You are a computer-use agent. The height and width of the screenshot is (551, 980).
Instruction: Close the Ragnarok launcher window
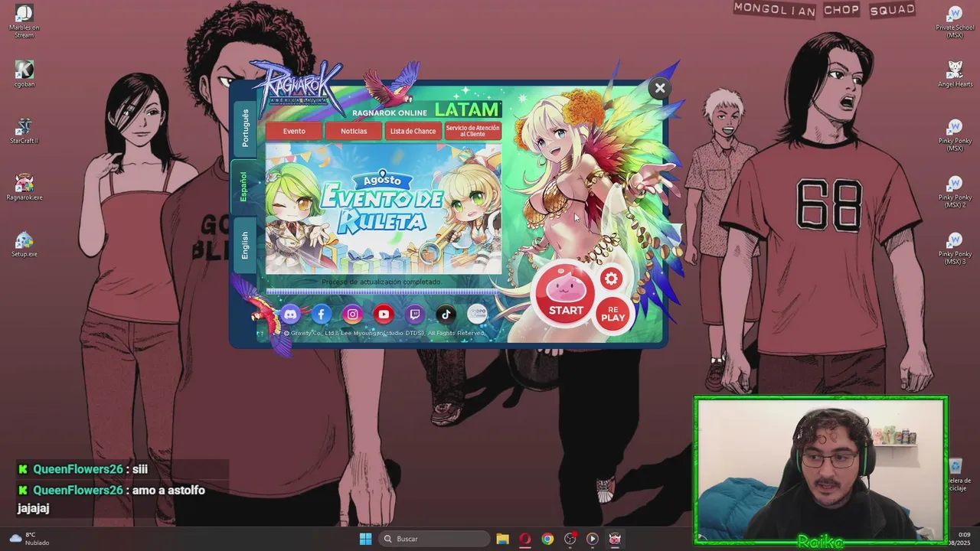tap(660, 88)
